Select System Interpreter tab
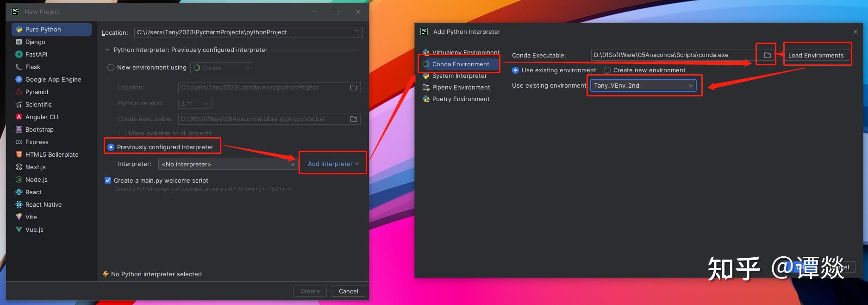 (x=460, y=76)
